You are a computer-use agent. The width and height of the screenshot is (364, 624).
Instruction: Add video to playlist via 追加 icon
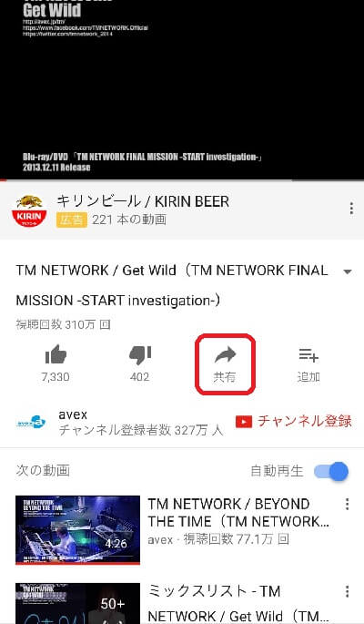(x=308, y=355)
